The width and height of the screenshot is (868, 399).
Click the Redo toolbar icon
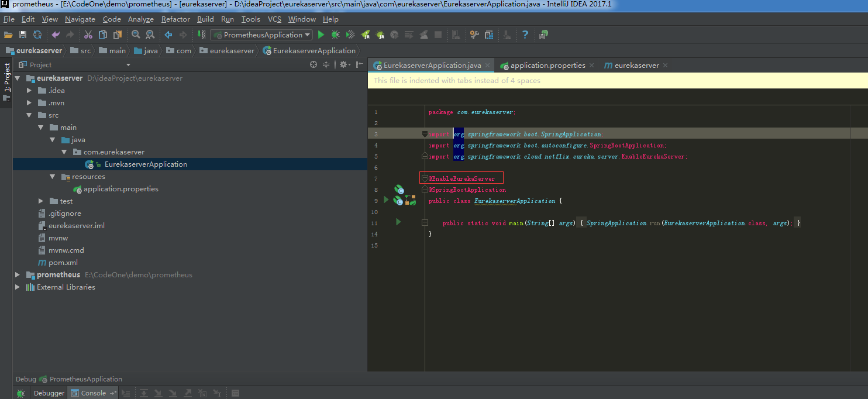coord(70,35)
